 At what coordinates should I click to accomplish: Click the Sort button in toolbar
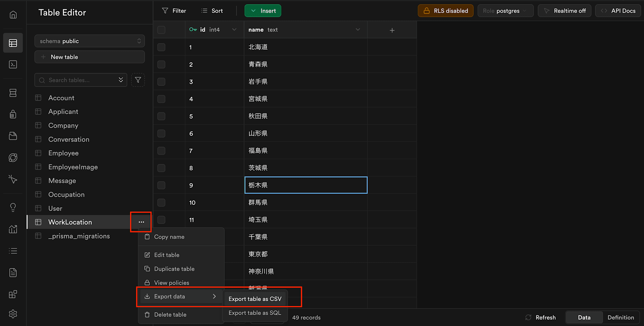(212, 11)
